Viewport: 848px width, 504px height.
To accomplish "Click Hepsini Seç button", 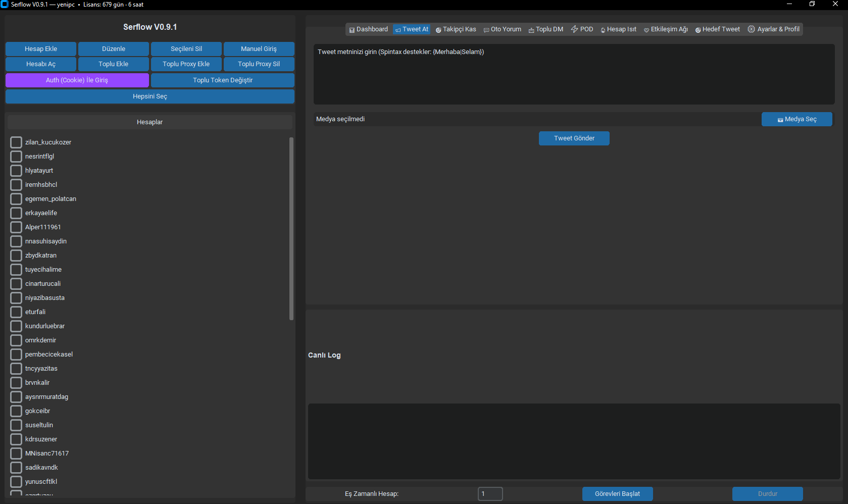I will coord(150,96).
